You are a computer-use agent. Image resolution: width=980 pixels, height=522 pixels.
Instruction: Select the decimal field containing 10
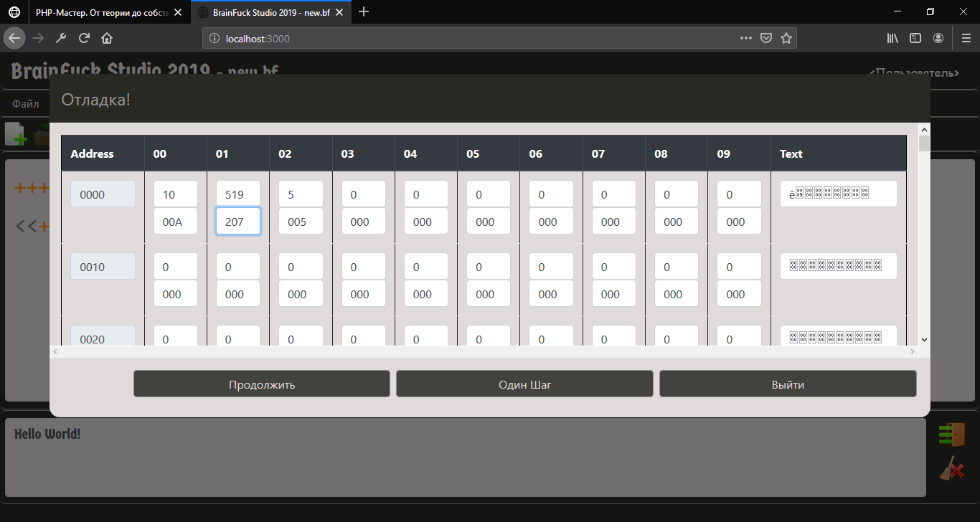[x=176, y=194]
